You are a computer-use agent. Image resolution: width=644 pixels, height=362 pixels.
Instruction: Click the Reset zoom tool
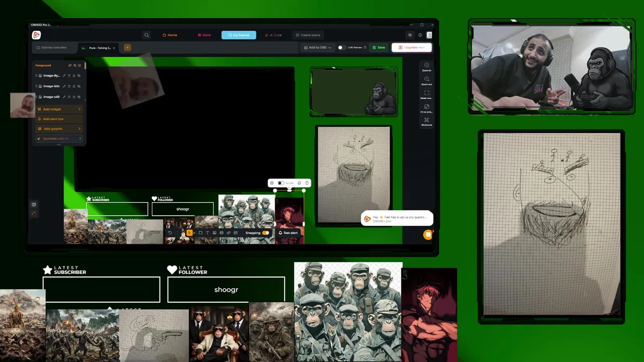point(427,95)
